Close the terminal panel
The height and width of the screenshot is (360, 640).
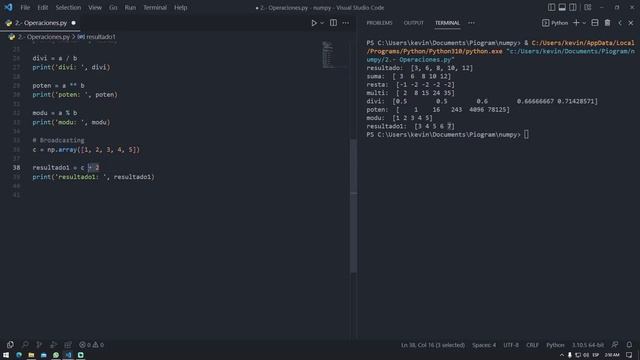pos(631,23)
